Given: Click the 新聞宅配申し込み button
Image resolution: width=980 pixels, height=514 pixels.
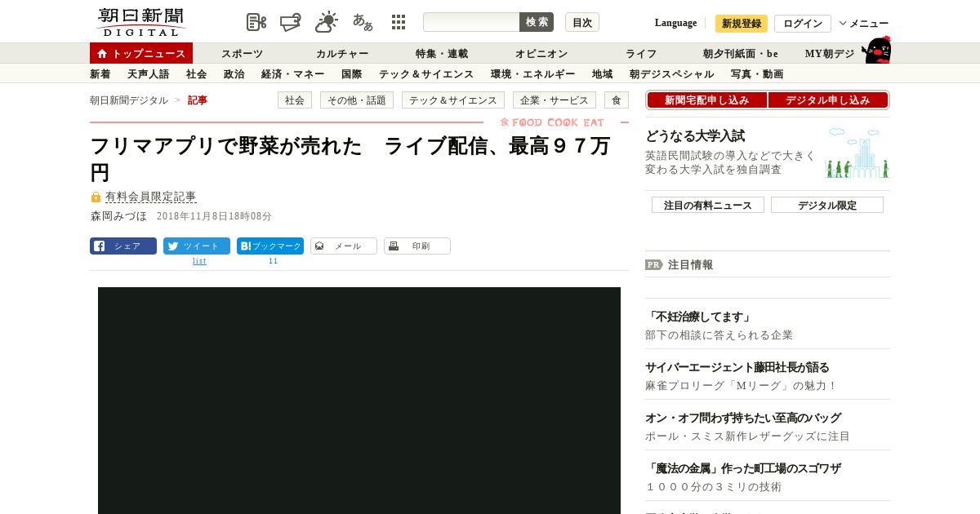Looking at the screenshot, I should pos(706,100).
